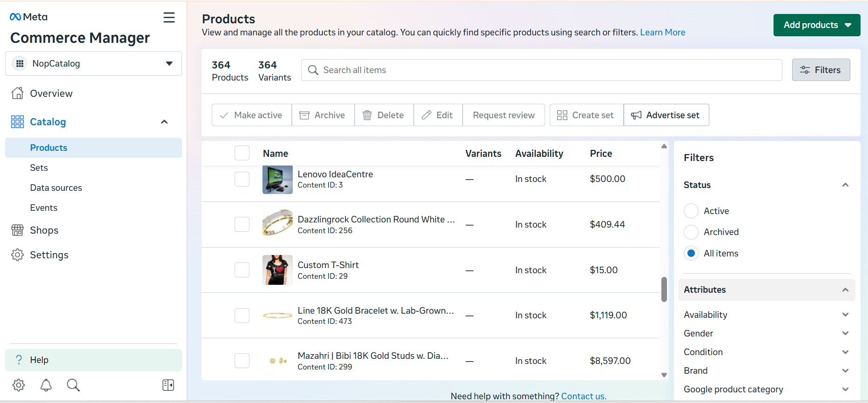Click the Help question mark icon
Image resolution: width=868 pixels, height=403 pixels.
[19, 360]
